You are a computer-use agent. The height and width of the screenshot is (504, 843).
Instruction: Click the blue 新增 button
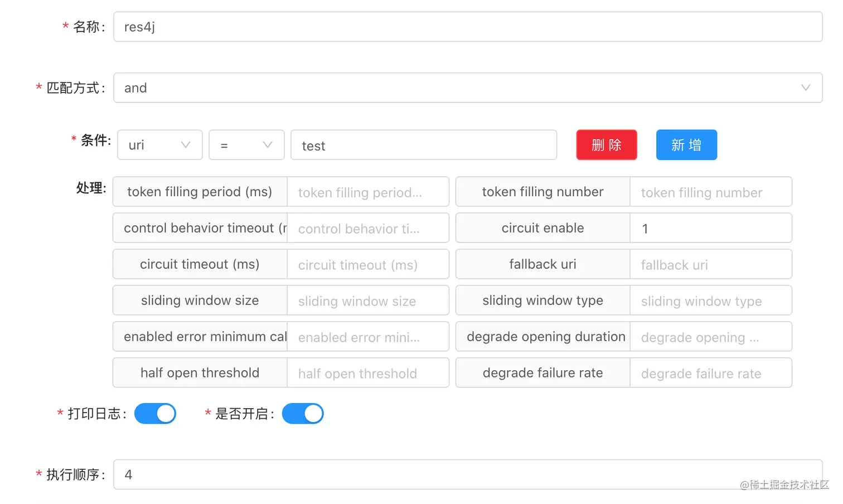point(686,145)
